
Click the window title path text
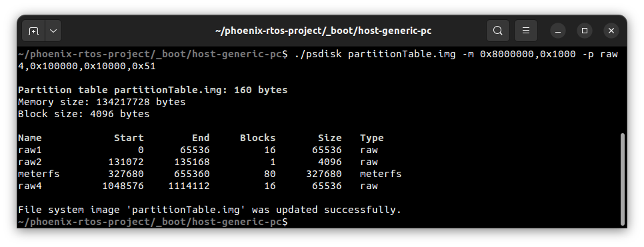323,31
